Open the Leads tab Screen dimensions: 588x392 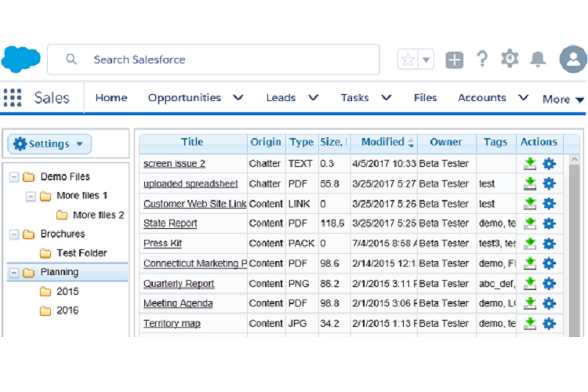(281, 97)
